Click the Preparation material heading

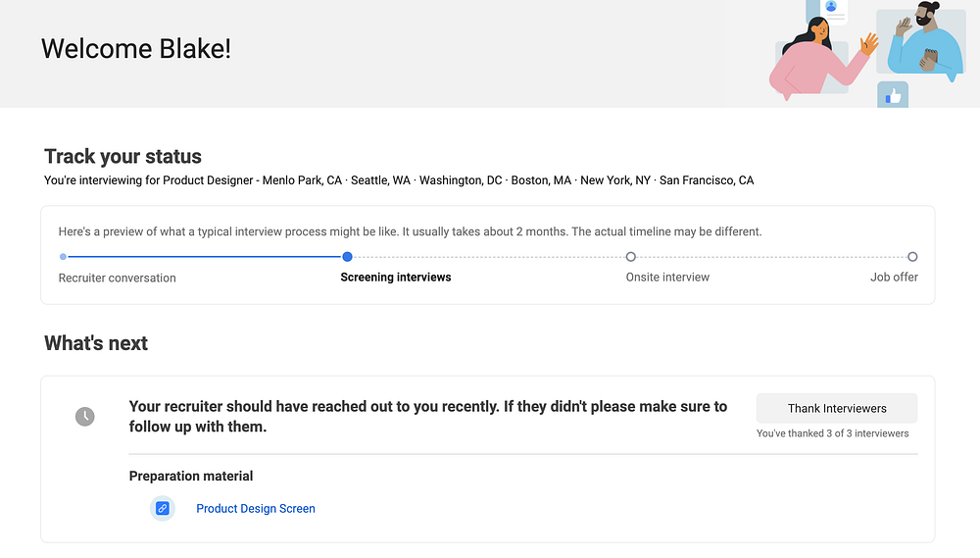[191, 476]
